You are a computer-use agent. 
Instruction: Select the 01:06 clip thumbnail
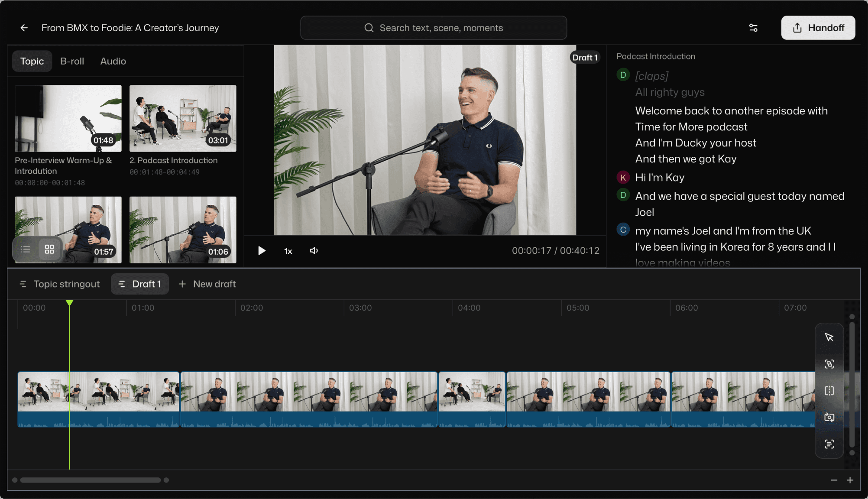click(183, 230)
